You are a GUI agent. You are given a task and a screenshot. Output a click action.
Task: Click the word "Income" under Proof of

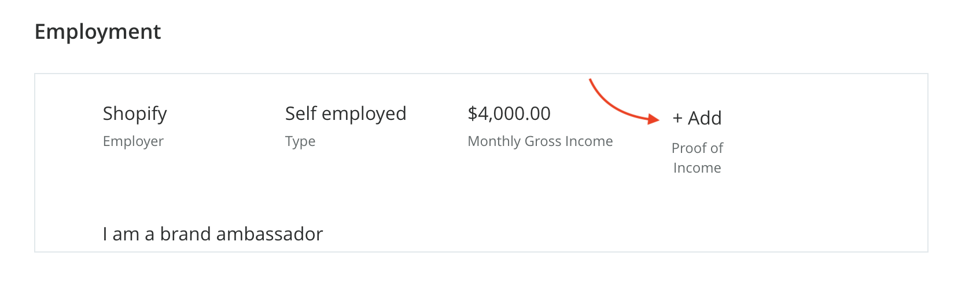pyautogui.click(x=697, y=168)
